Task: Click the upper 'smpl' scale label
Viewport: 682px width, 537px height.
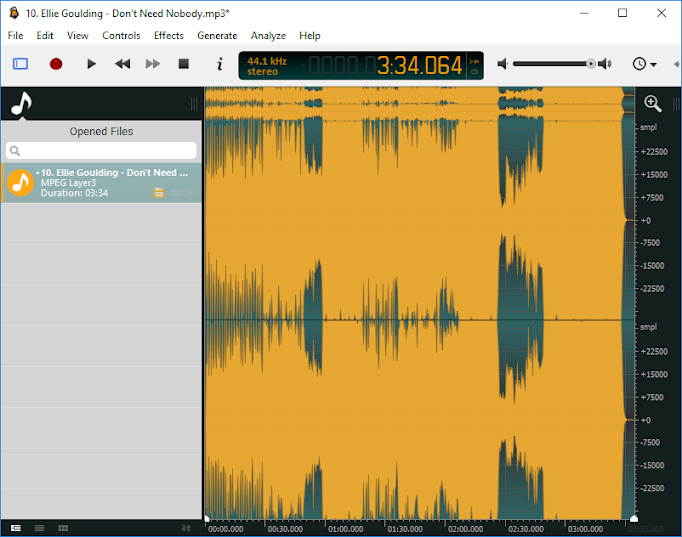Action: click(648, 127)
